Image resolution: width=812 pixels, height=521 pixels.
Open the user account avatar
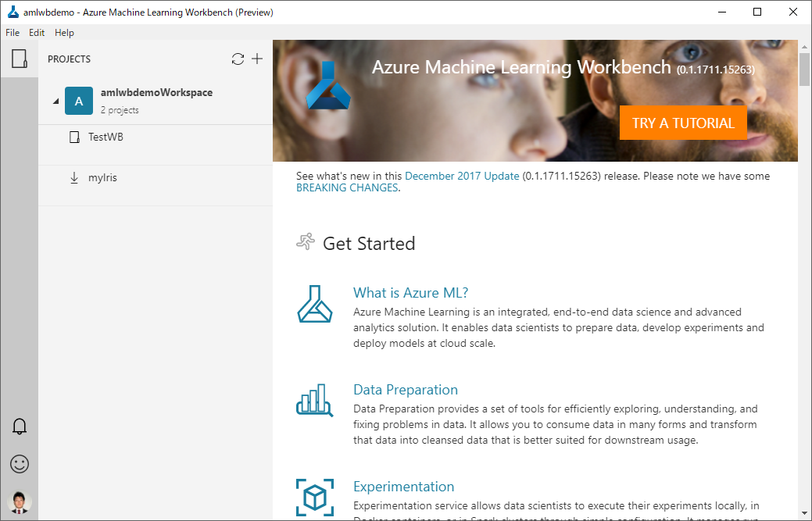pyautogui.click(x=20, y=501)
